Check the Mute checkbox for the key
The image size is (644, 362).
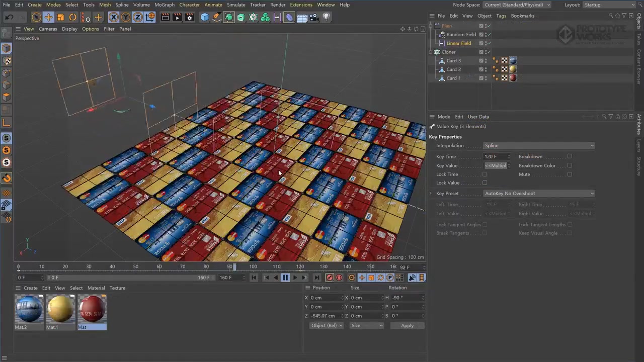(x=570, y=174)
